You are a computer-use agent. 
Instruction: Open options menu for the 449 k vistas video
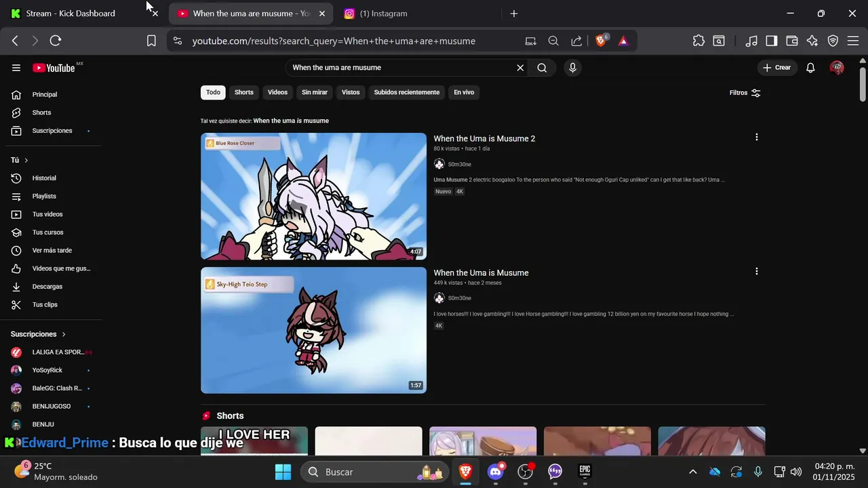click(x=757, y=271)
